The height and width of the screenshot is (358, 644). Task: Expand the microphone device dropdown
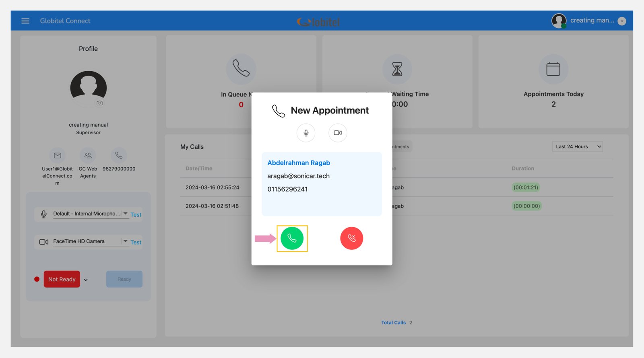(x=126, y=214)
